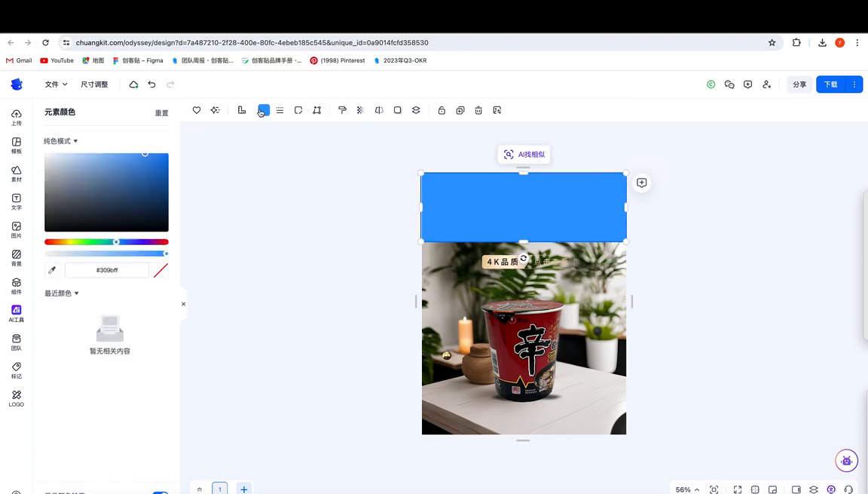Viewport: 868px width, 494px height.
Task: Expand the page list double chevron
Action: tap(199, 489)
